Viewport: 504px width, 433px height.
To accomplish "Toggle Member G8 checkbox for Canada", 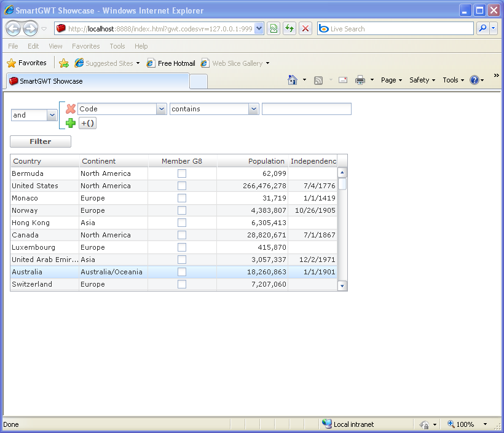I will 182,235.
